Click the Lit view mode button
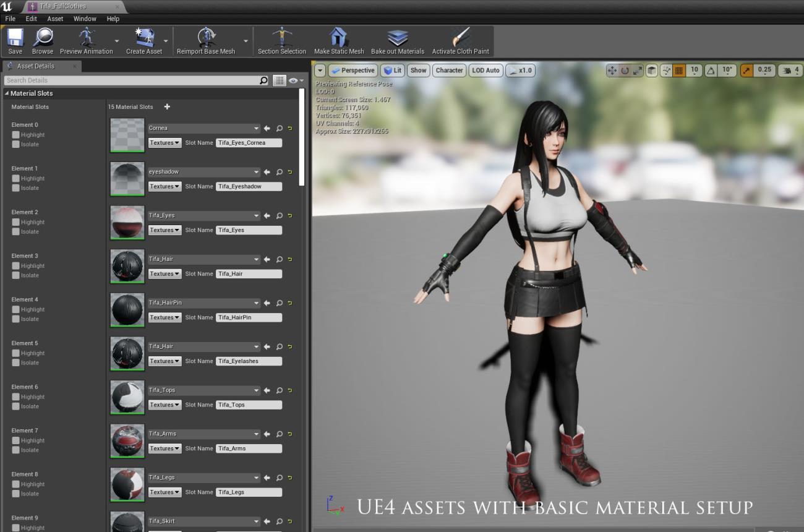Screen dimensions: 804x532 (x=392, y=71)
